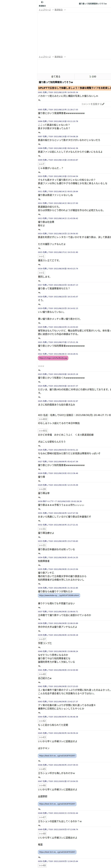This screenshot has height=868, width=111.
Task: Jump to anchor >>401 in post 0025
Action: pyautogui.click(x=43, y=431)
